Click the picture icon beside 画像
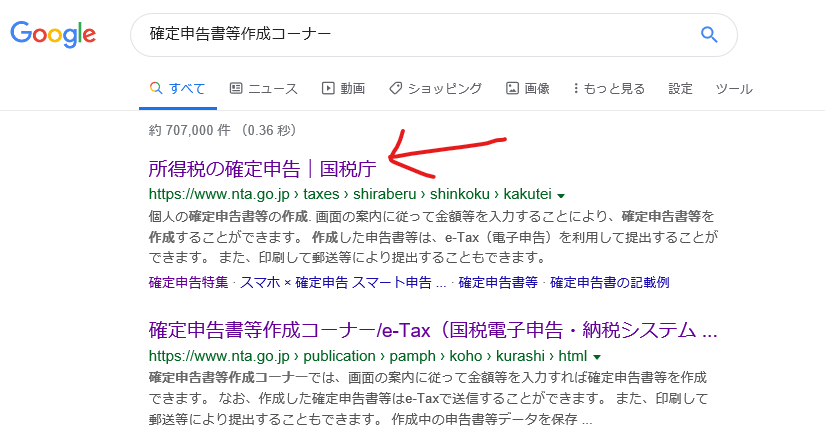 coord(512,88)
